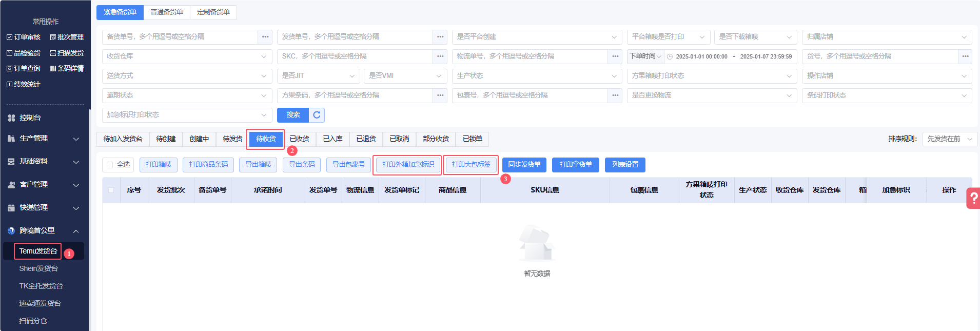980x331 pixels.
Task: Click ellipsis button of SKC field
Action: pos(440,56)
